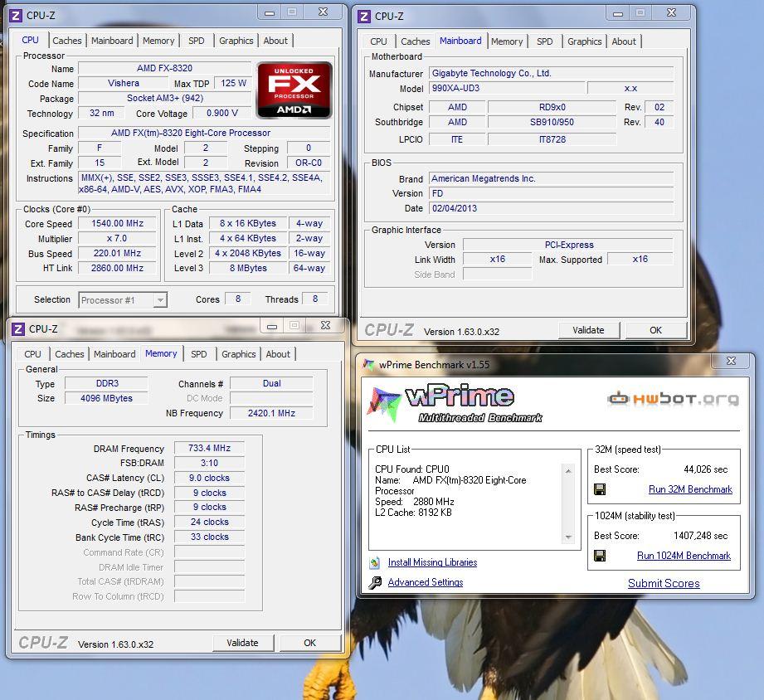Select the SPD tab in the CPU window
Viewport: 764px width, 700px height.
coord(197,41)
